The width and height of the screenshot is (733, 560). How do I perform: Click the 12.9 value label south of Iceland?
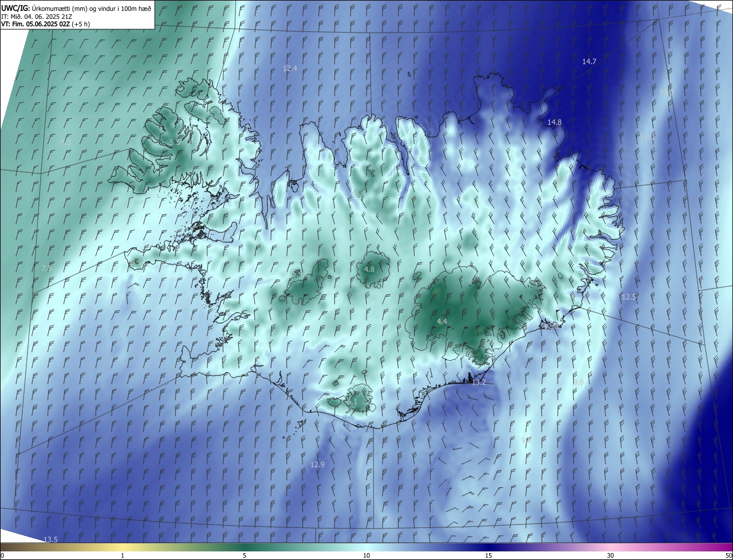317,464
